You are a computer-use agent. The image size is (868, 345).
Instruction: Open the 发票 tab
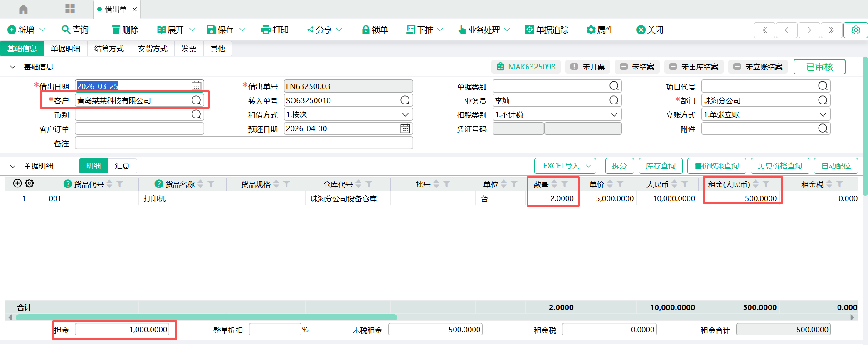coord(189,49)
